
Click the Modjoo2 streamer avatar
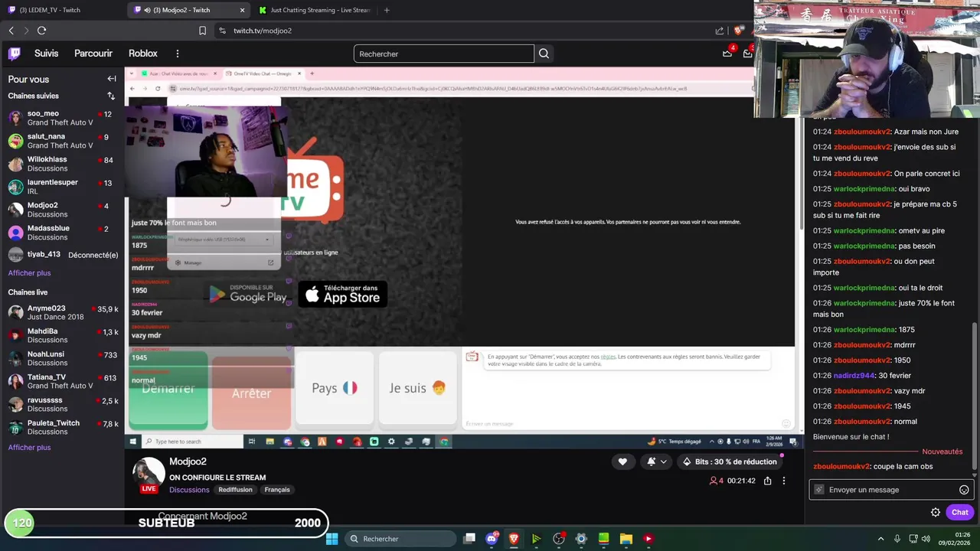click(x=149, y=474)
